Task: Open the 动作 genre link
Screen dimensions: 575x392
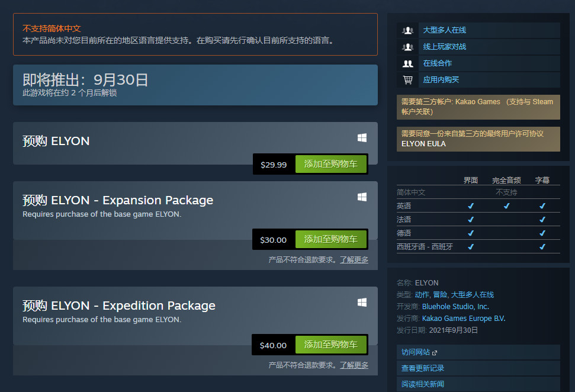Action: (x=422, y=294)
